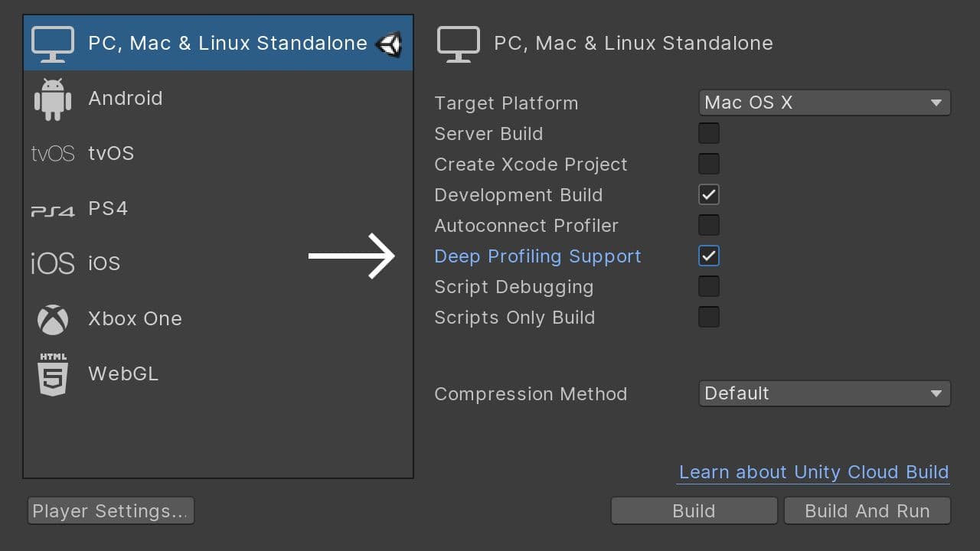Click the Android platform icon
980x551 pixels.
tap(52, 98)
